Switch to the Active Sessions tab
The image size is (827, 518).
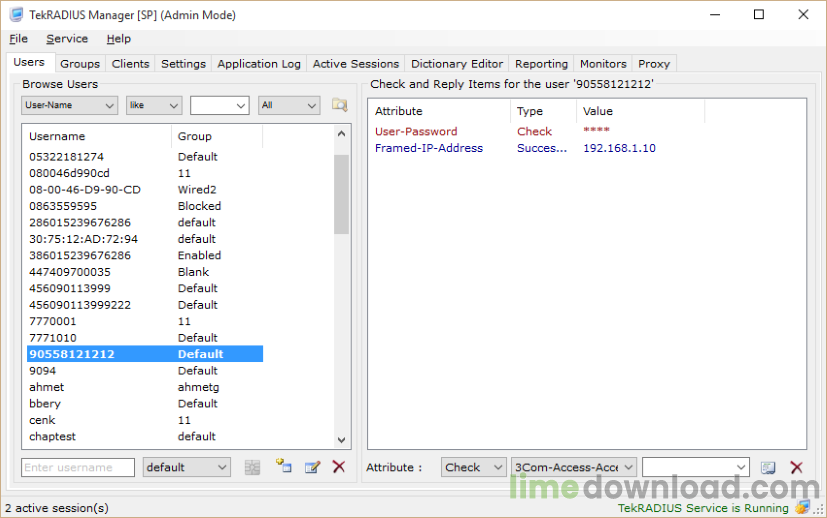click(355, 64)
